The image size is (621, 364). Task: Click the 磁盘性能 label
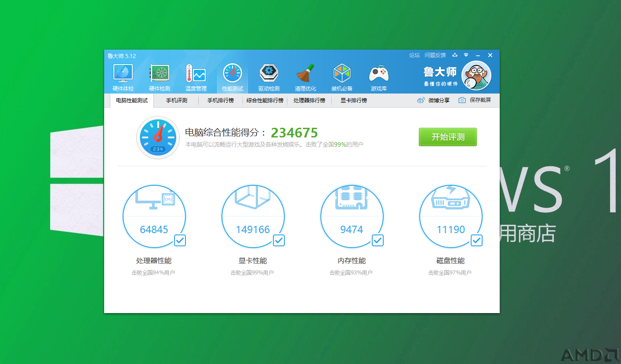450,261
